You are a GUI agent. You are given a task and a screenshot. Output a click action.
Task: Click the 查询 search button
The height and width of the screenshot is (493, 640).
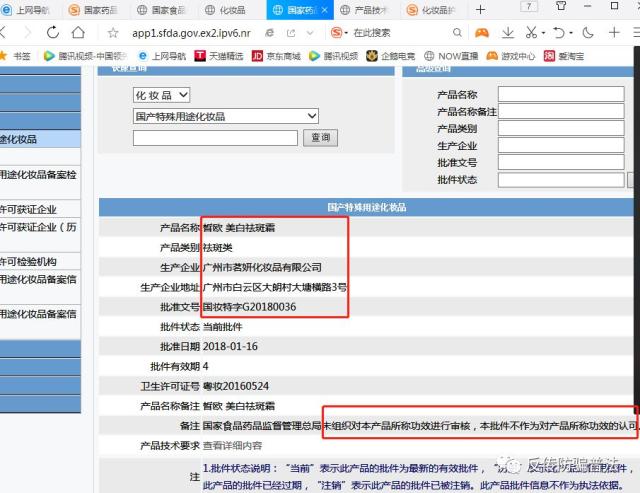pyautogui.click(x=319, y=138)
